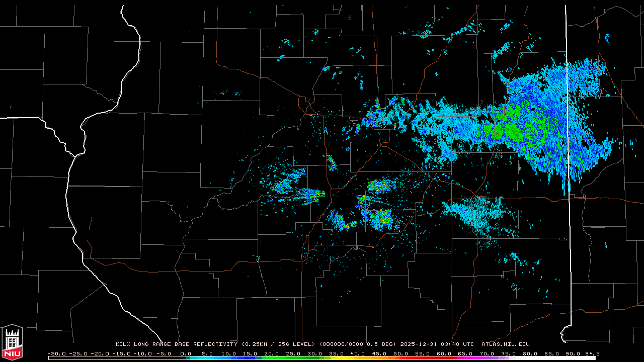This screenshot has width=644, height=362.
Task: Click the 2025-12-31 date in caption
Action: 420,344
